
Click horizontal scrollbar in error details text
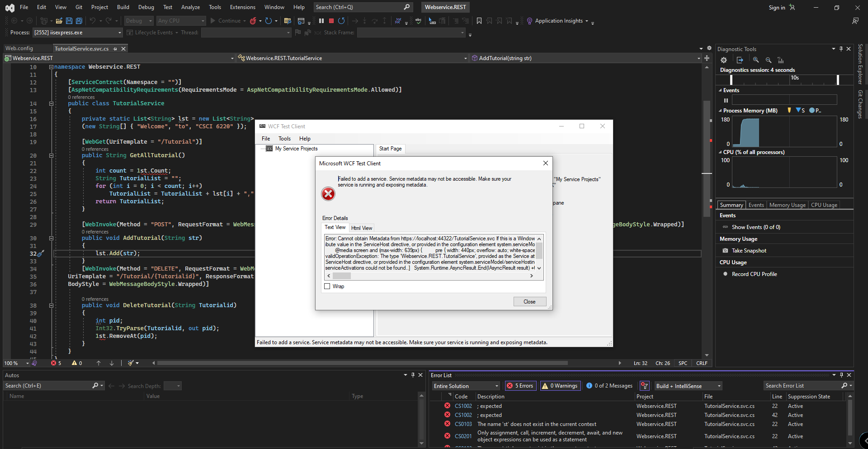click(x=430, y=276)
